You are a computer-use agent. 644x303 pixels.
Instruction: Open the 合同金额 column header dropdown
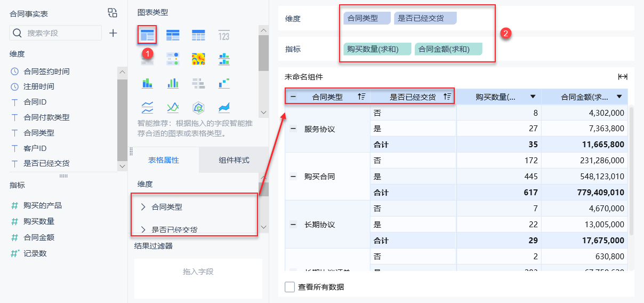pos(619,97)
